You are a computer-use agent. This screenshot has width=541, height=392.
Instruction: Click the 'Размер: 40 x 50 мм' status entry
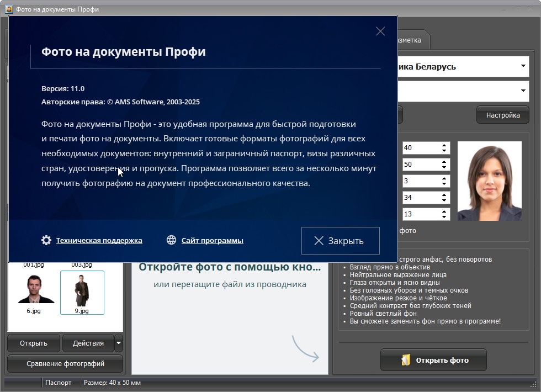pos(112,383)
